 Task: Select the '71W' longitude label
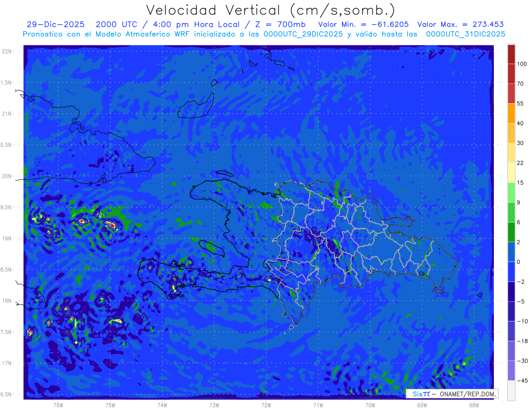318,405
